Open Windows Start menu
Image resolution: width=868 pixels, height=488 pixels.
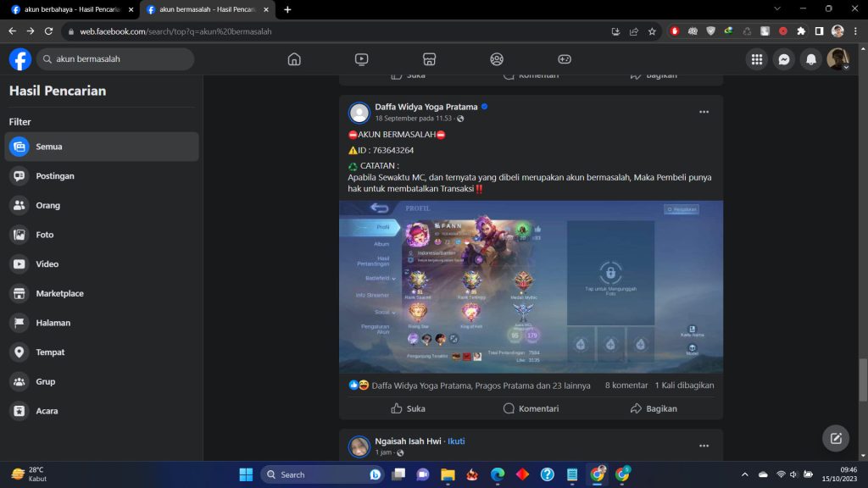pos(246,474)
